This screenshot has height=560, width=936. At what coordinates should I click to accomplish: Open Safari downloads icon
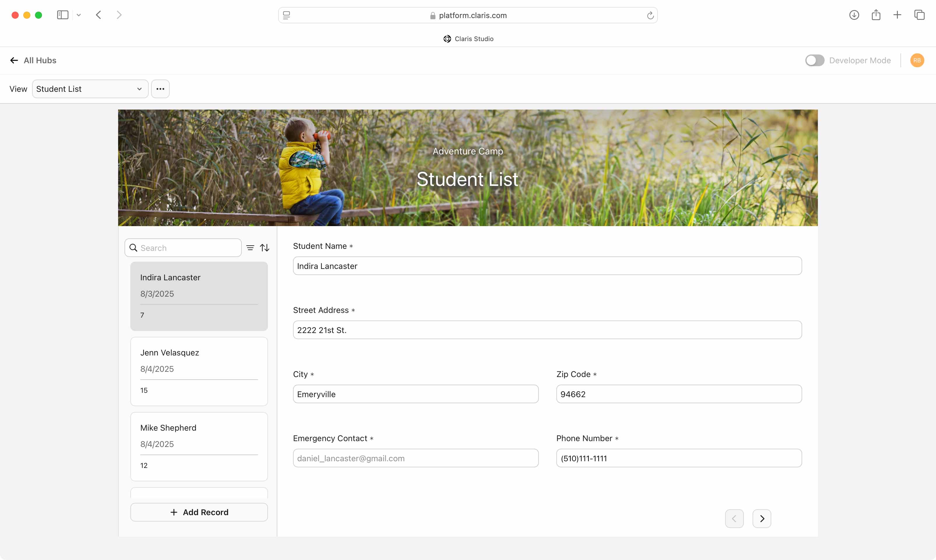click(854, 15)
